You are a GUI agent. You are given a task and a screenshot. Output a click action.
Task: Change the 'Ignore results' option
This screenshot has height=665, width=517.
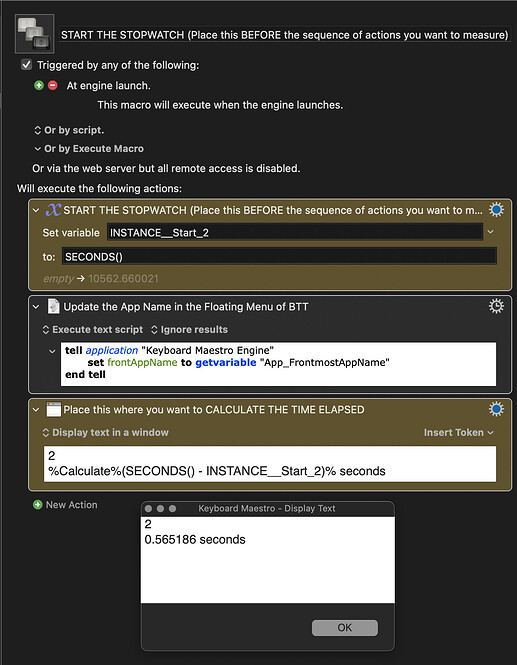point(190,330)
